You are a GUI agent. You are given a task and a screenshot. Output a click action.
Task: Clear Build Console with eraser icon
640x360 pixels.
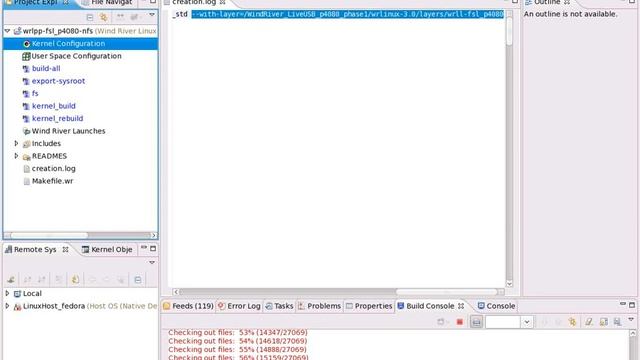[x=589, y=322]
